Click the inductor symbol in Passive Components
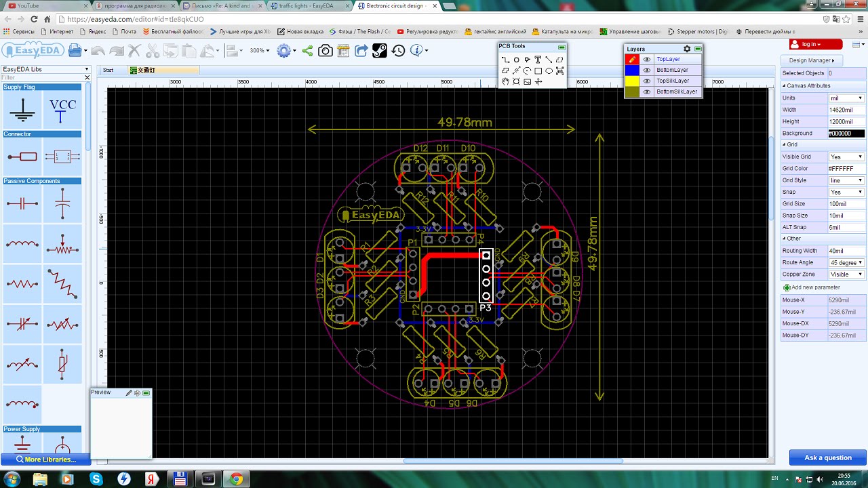The width and height of the screenshot is (868, 488). tap(22, 243)
